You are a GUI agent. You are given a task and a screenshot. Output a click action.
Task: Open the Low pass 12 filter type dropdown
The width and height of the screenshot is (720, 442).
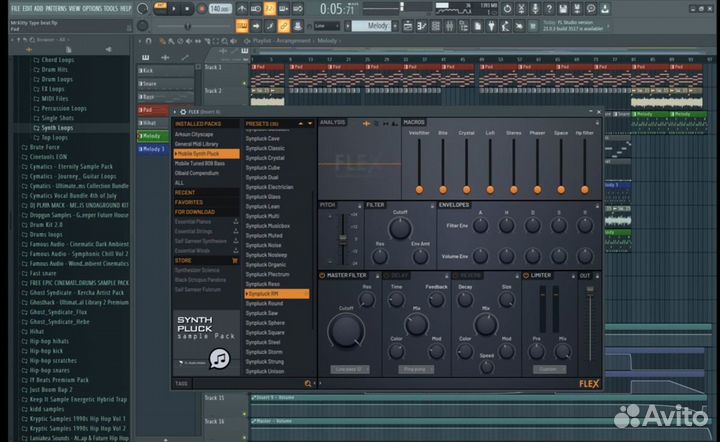point(350,369)
